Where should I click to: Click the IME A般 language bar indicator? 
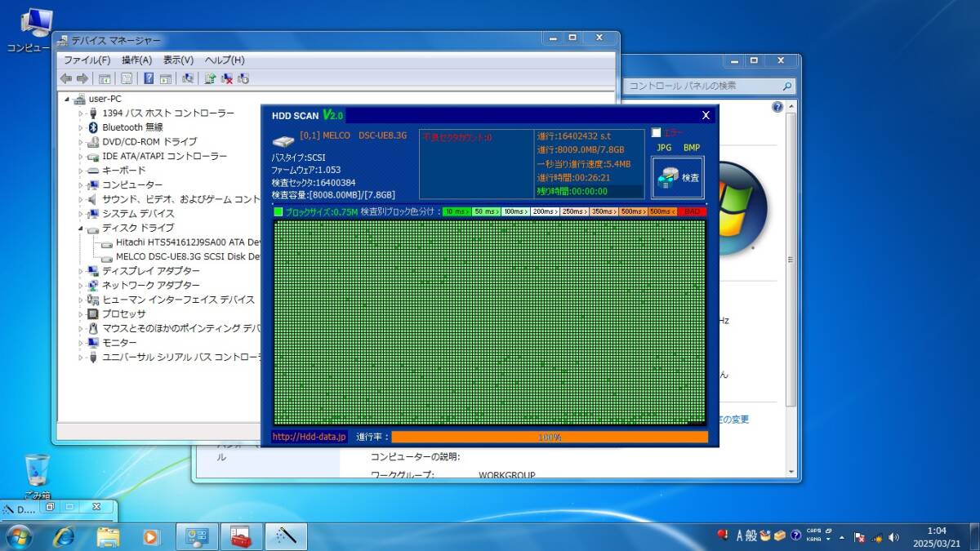pos(746,536)
